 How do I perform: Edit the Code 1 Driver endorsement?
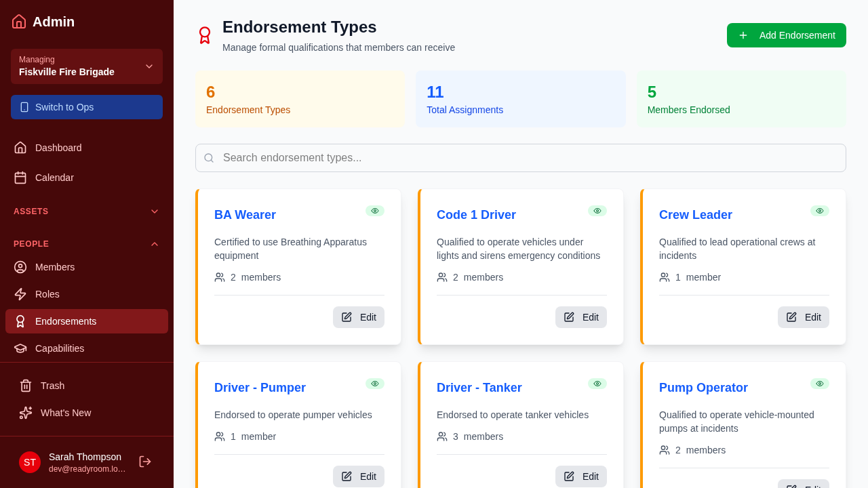point(581,317)
